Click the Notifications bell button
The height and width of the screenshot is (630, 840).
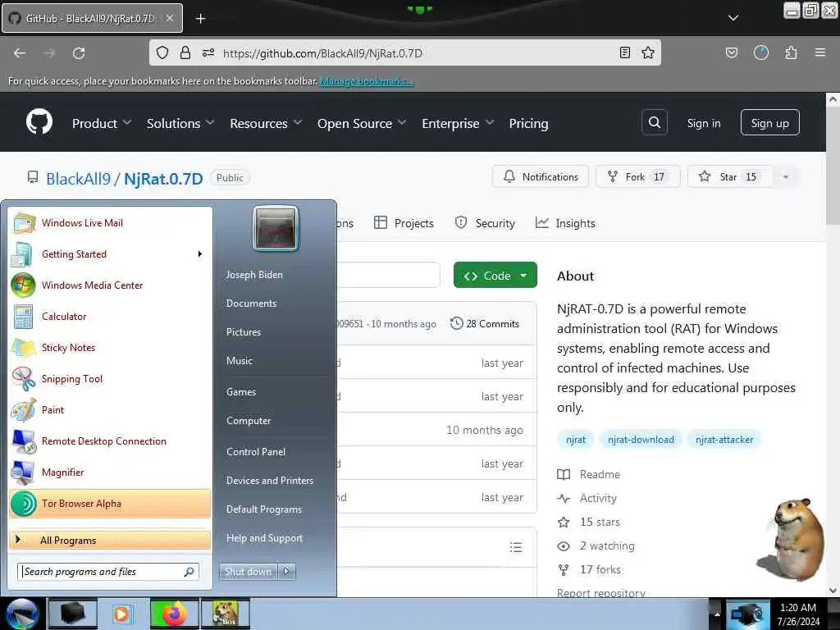pos(541,177)
